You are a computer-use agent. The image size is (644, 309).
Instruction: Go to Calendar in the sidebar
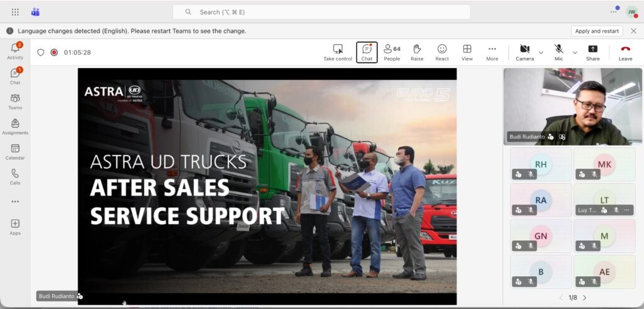click(15, 152)
